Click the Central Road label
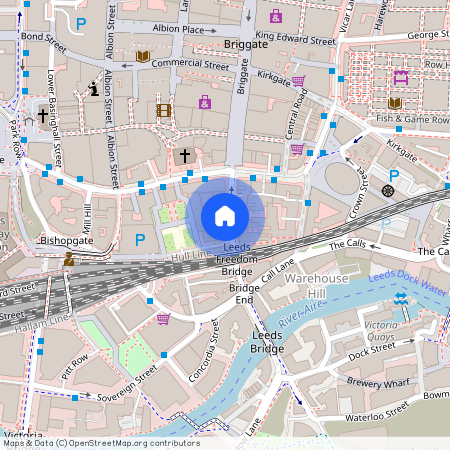The height and width of the screenshot is (450, 450). click(x=296, y=114)
